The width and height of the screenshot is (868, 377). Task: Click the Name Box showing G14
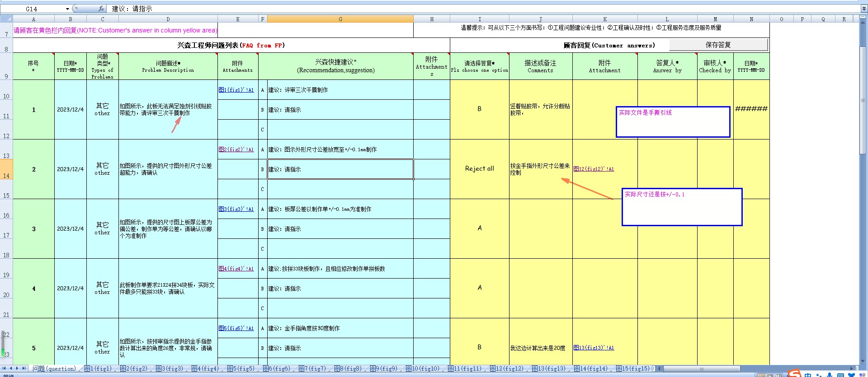pos(32,9)
